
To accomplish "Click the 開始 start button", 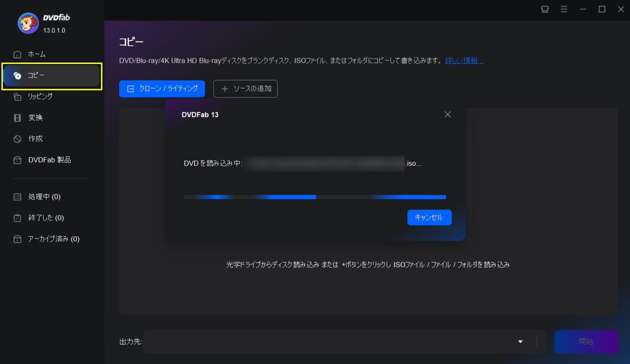I will pyautogui.click(x=586, y=342).
